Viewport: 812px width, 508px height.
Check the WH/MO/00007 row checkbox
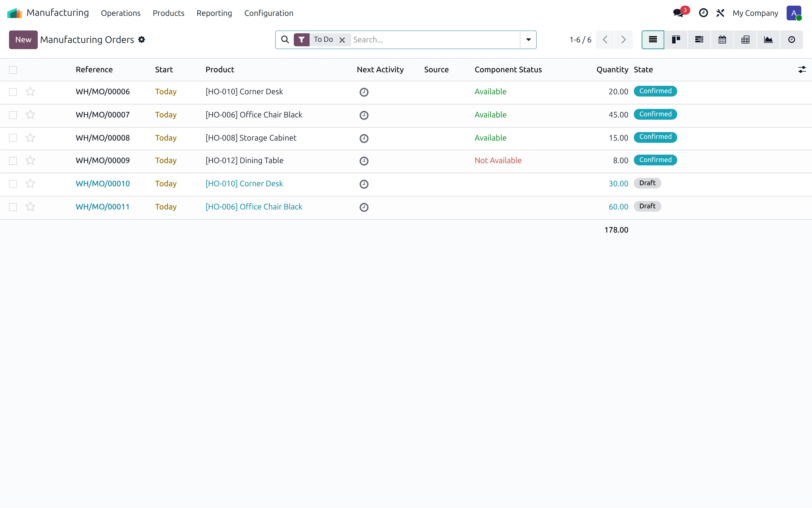(13, 115)
